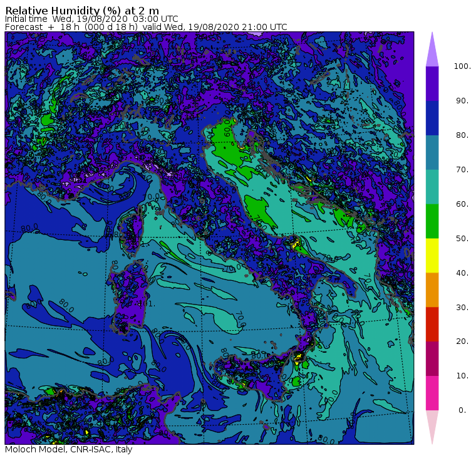Image resolution: width=476 pixels, height=458 pixels.
Task: Click the 30. label on the color scale
Action: tap(462, 308)
